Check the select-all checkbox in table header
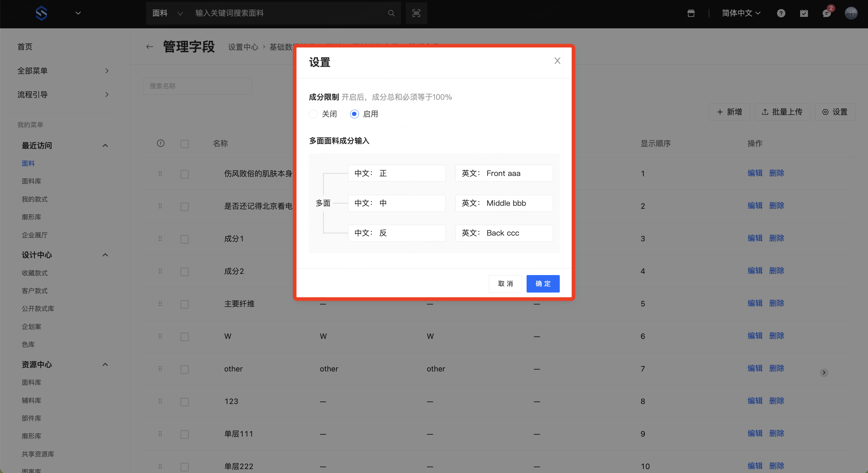 184,144
